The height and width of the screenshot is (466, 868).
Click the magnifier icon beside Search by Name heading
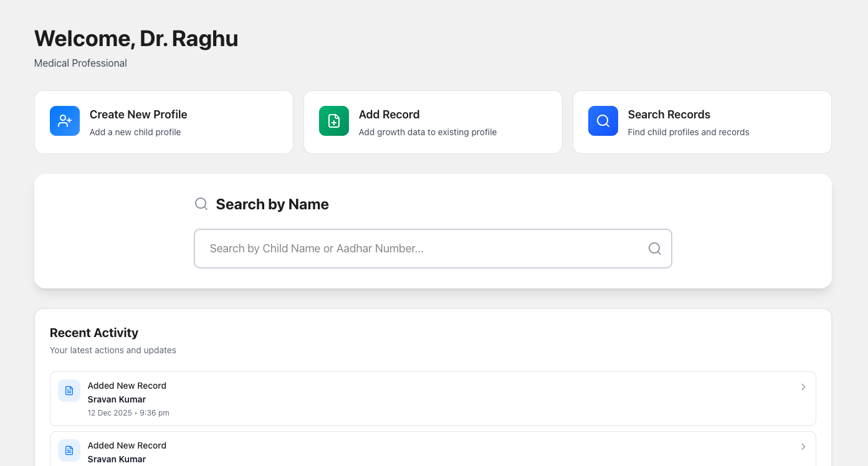point(201,204)
